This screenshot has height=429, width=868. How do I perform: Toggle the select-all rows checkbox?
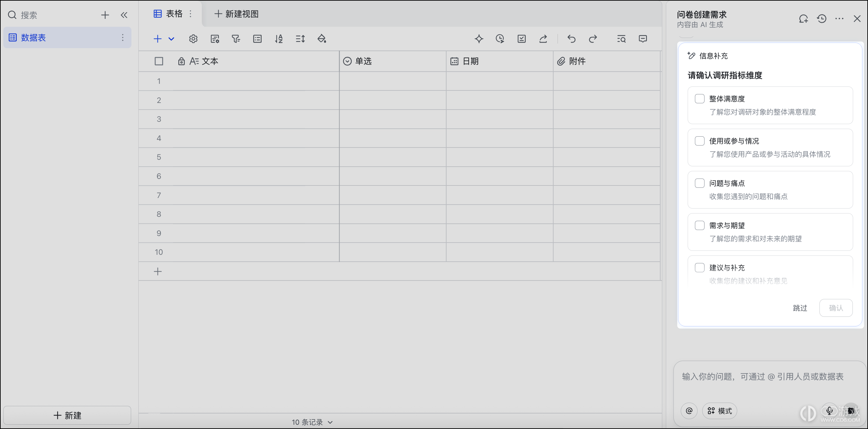coord(159,61)
